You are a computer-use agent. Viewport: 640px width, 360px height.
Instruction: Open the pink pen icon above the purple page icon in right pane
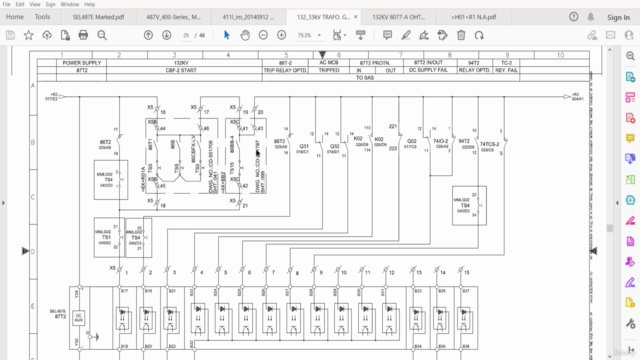(630, 221)
